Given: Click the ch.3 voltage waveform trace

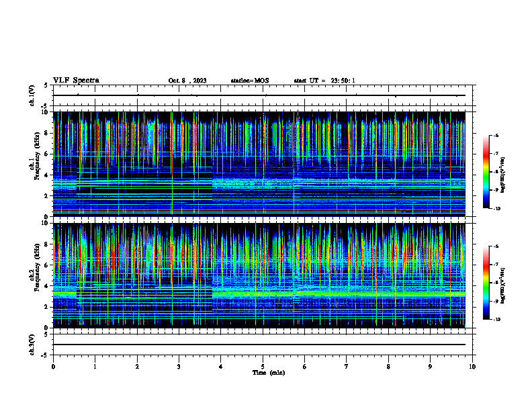Looking at the screenshot, I should [259, 345].
